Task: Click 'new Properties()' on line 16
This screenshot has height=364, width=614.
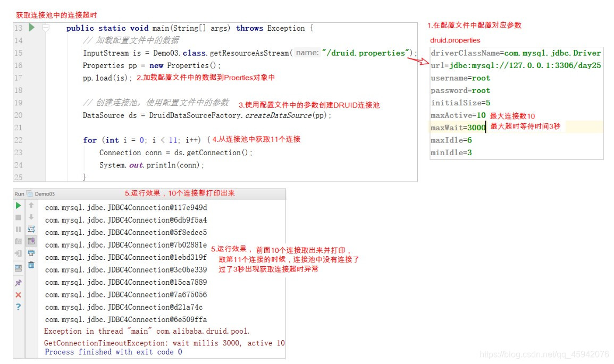Action: (184, 65)
